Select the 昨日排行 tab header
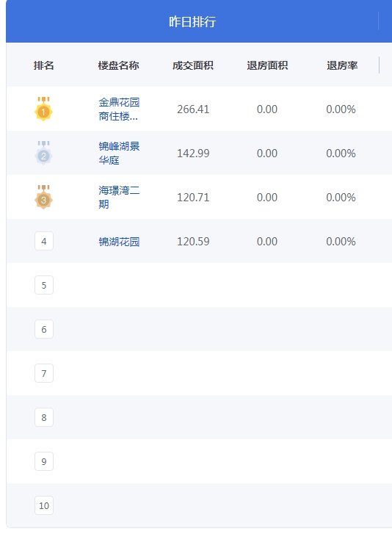The image size is (392, 534). tap(192, 21)
